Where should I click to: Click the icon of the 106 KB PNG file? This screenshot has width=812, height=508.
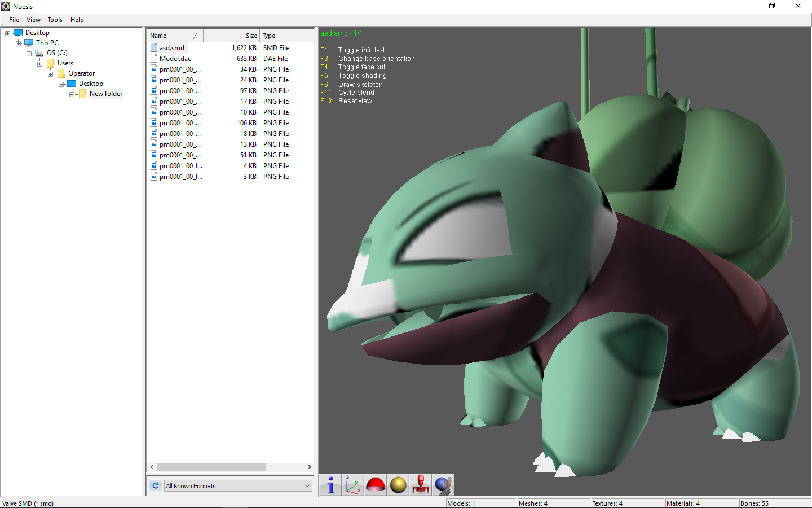tap(154, 123)
